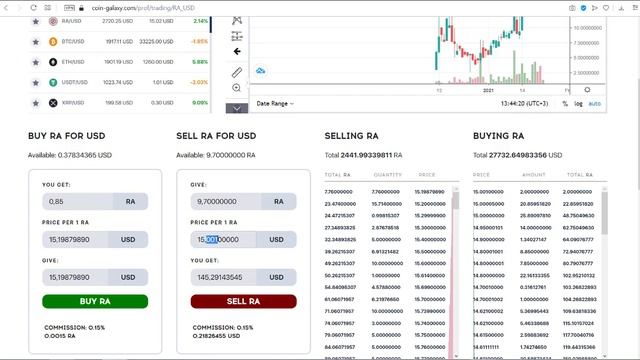Bookmark page with heart icon
The image size is (640, 360).
(606, 8)
